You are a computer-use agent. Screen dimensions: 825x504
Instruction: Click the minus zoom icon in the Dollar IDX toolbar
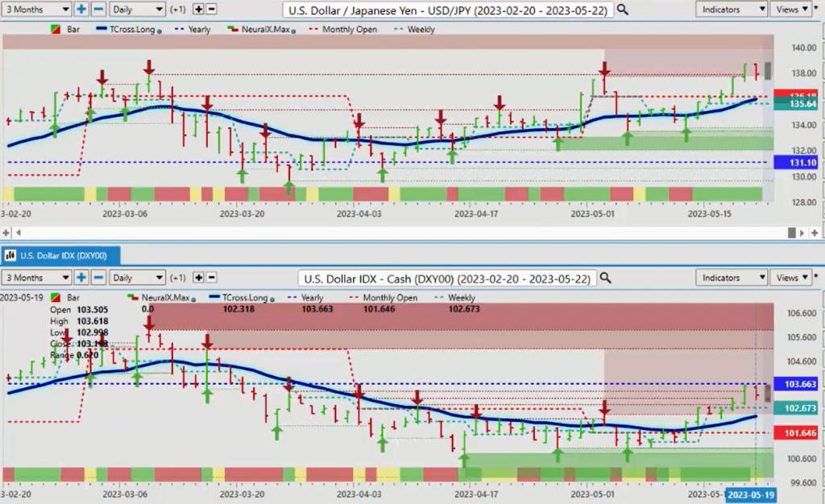pyautogui.click(x=97, y=278)
